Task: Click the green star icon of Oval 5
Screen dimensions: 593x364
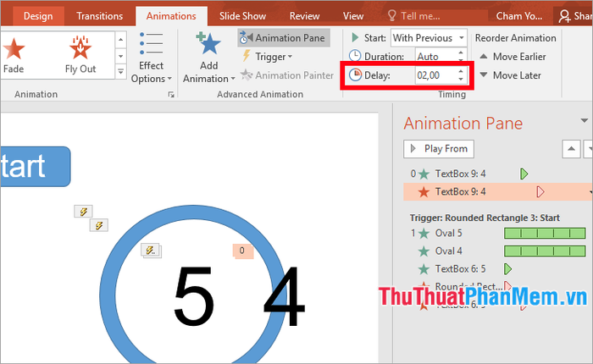Action: tap(424, 234)
